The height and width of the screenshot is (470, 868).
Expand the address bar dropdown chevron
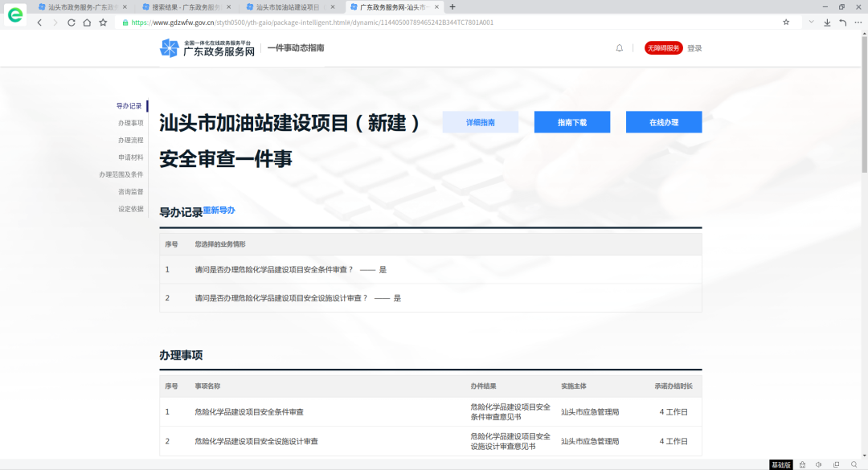(x=811, y=22)
